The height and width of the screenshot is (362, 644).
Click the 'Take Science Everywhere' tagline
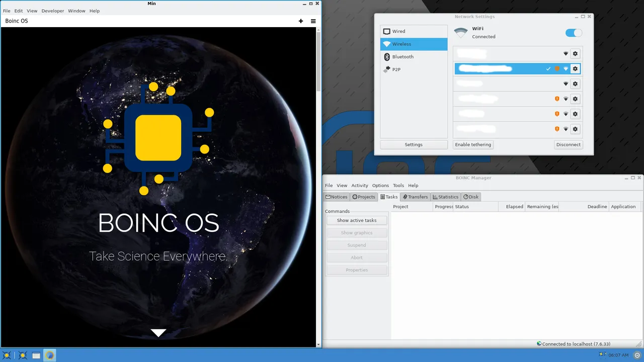point(157,256)
